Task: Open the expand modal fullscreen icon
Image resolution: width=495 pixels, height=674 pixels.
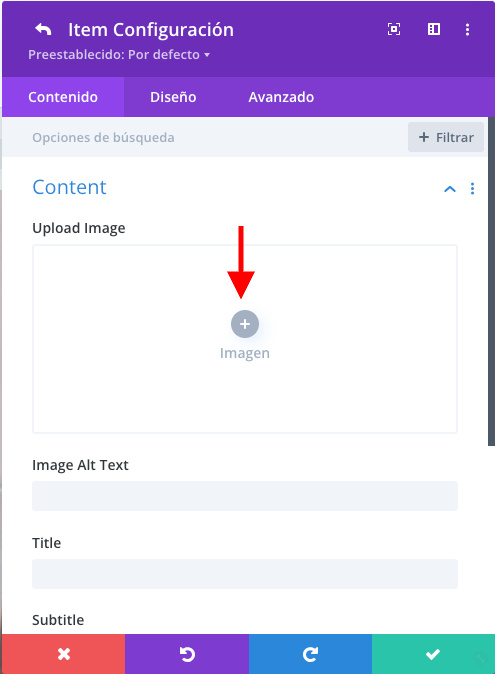Action: (394, 29)
